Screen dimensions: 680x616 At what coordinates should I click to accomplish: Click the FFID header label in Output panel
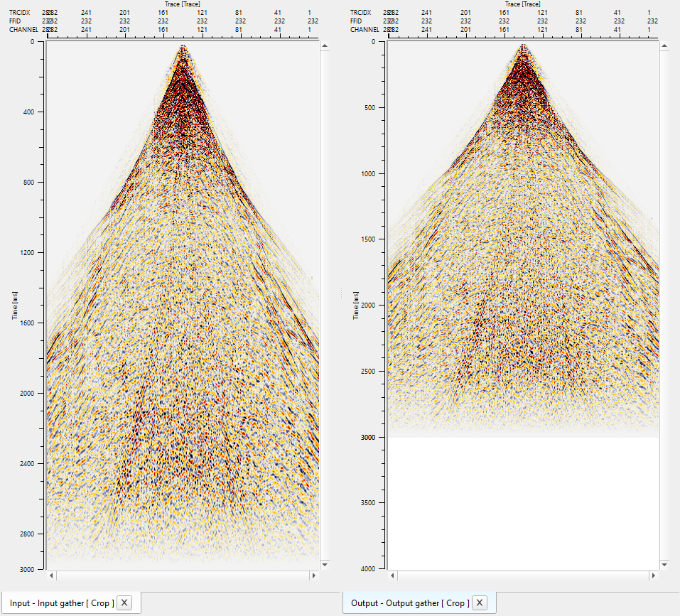pyautogui.click(x=355, y=21)
